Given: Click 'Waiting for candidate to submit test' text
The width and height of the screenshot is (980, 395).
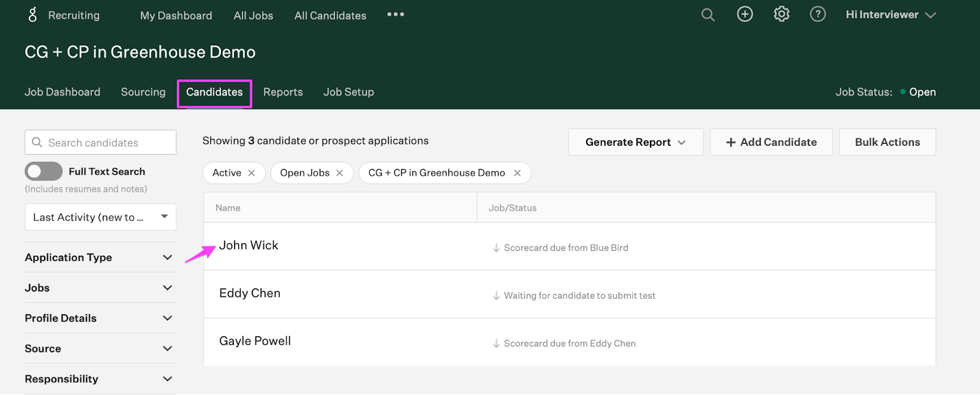Looking at the screenshot, I should point(579,296).
